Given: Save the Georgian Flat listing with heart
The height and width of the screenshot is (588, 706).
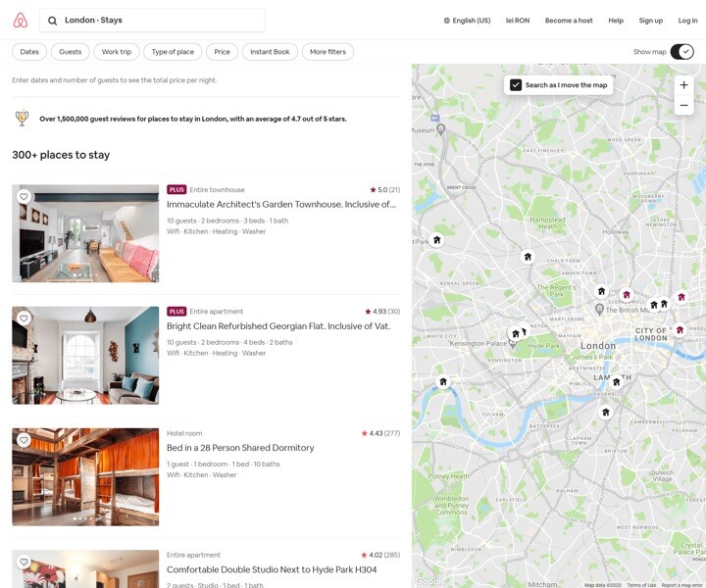Looking at the screenshot, I should point(24,318).
